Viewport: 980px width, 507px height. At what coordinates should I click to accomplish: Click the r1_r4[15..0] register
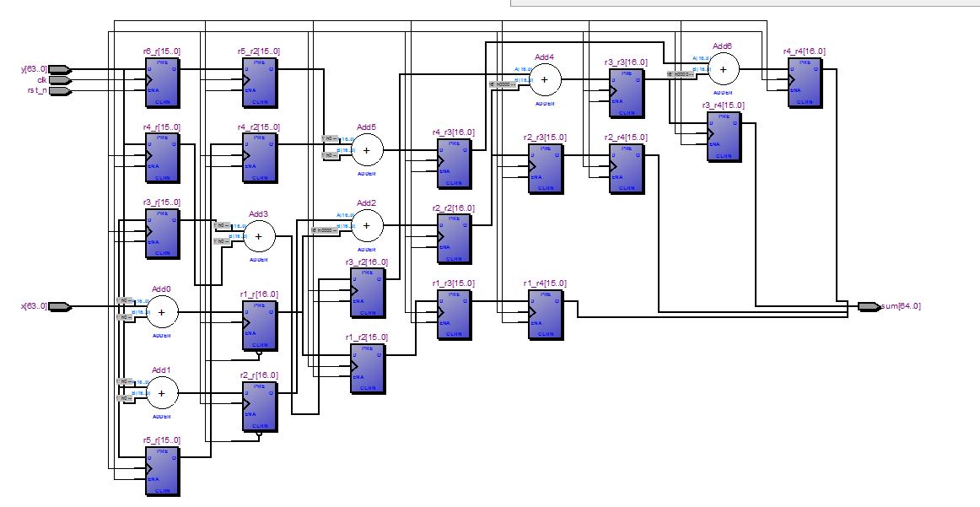point(545,315)
